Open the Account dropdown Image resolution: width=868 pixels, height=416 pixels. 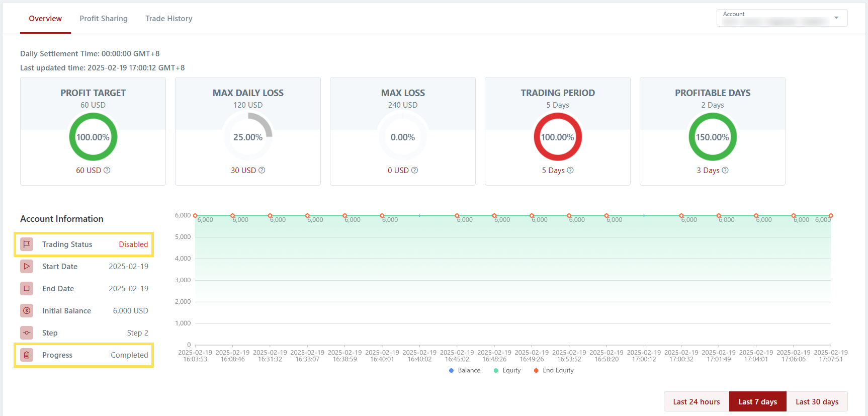(x=782, y=18)
